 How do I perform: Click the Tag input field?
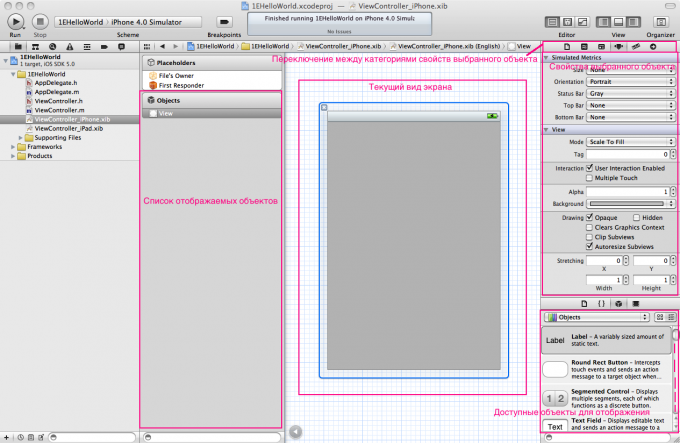click(628, 154)
